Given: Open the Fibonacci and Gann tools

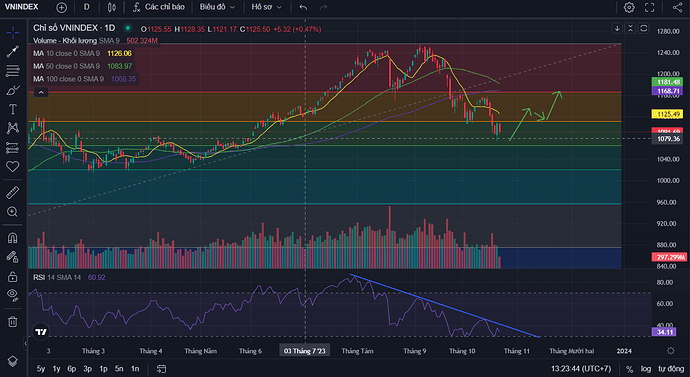Looking at the screenshot, I should pyautogui.click(x=13, y=70).
